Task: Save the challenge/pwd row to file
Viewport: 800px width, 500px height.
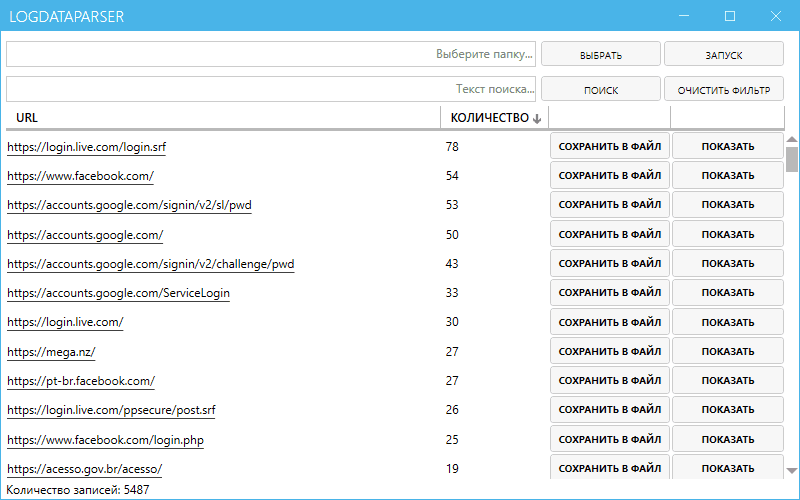Action: (610, 263)
